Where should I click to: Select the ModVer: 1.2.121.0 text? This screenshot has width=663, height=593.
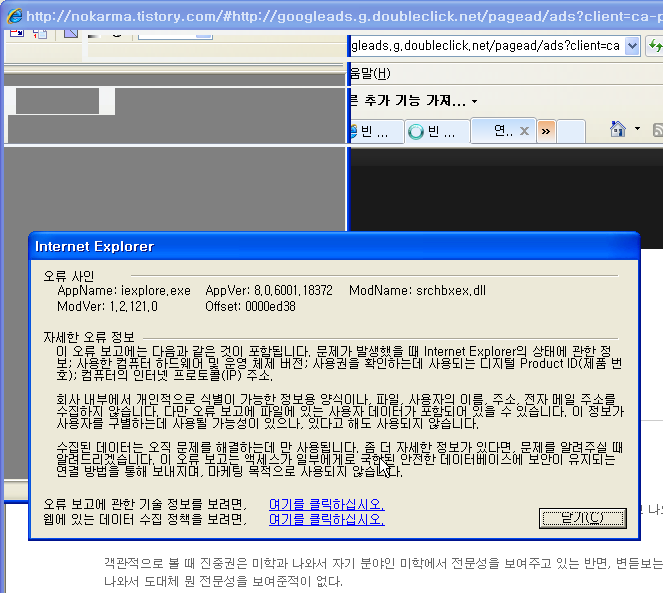pos(107,306)
